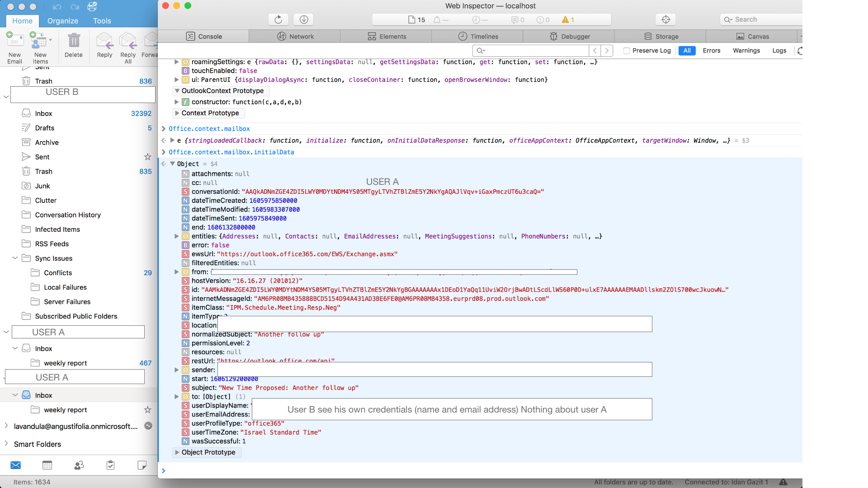Select the All console filter button
This screenshot has height=488, width=868.
click(687, 51)
